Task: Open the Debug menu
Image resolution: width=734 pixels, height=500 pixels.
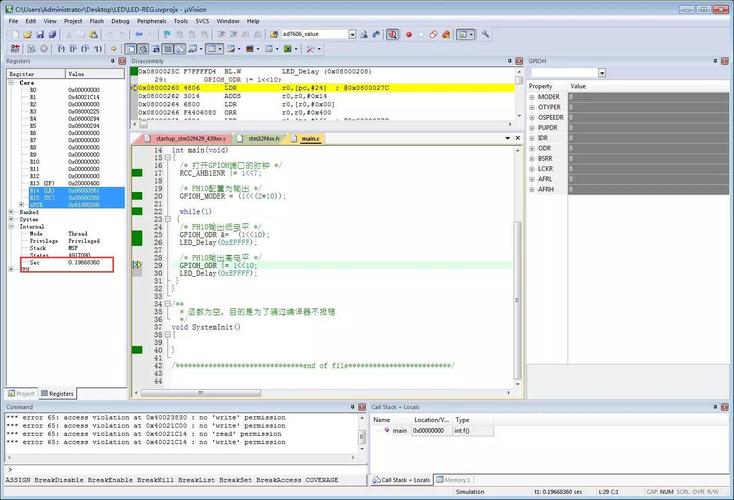Action: [120, 21]
